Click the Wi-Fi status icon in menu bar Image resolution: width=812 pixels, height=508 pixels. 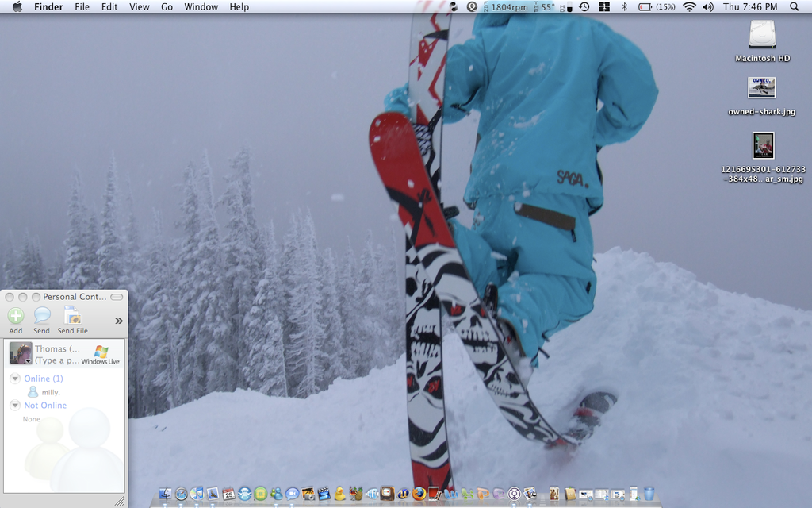[x=688, y=6]
